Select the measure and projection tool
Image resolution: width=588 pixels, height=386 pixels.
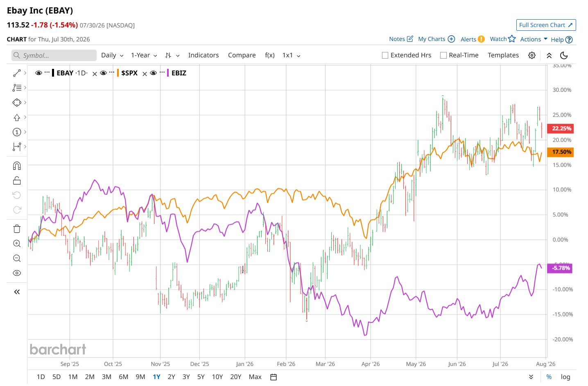[17, 147]
